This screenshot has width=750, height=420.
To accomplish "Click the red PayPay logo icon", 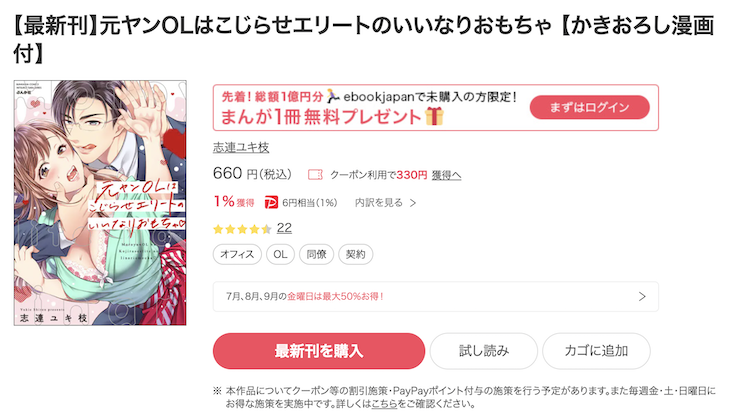I will (x=271, y=203).
